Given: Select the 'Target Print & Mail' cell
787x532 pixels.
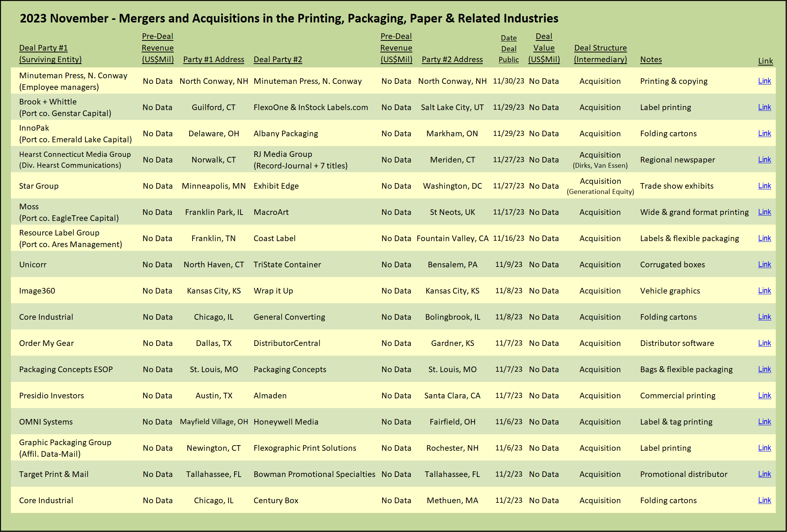Looking at the screenshot, I should click(x=54, y=474).
